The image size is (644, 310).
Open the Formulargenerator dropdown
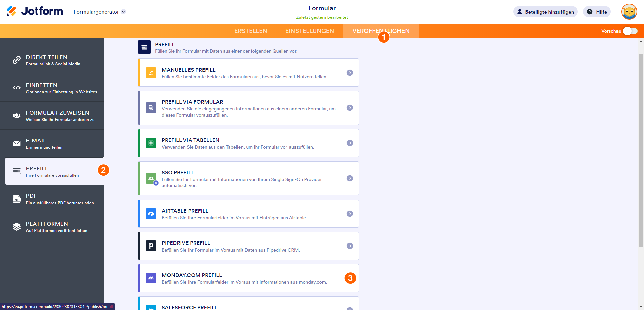coord(100,12)
